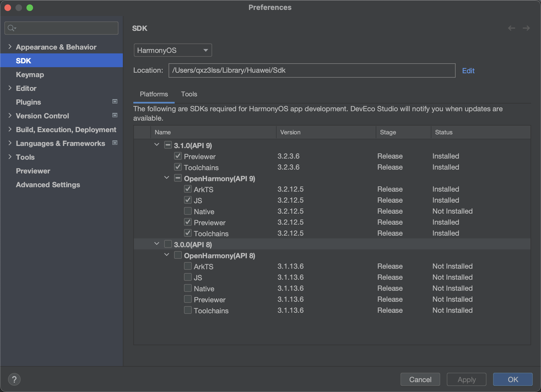Screen dimensions: 541x392
Task: Select SDK in the settings sidebar
Action: point(61,61)
